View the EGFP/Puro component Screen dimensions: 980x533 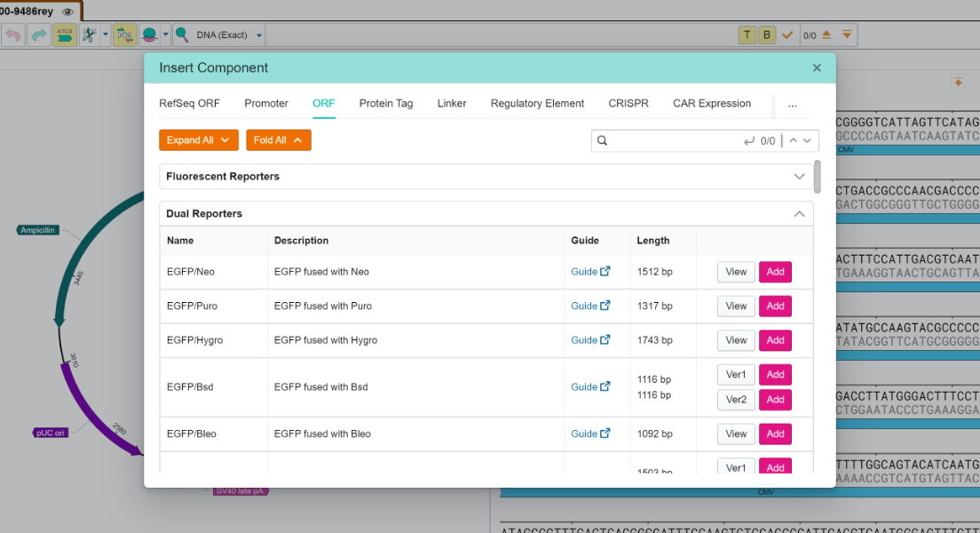pos(736,306)
